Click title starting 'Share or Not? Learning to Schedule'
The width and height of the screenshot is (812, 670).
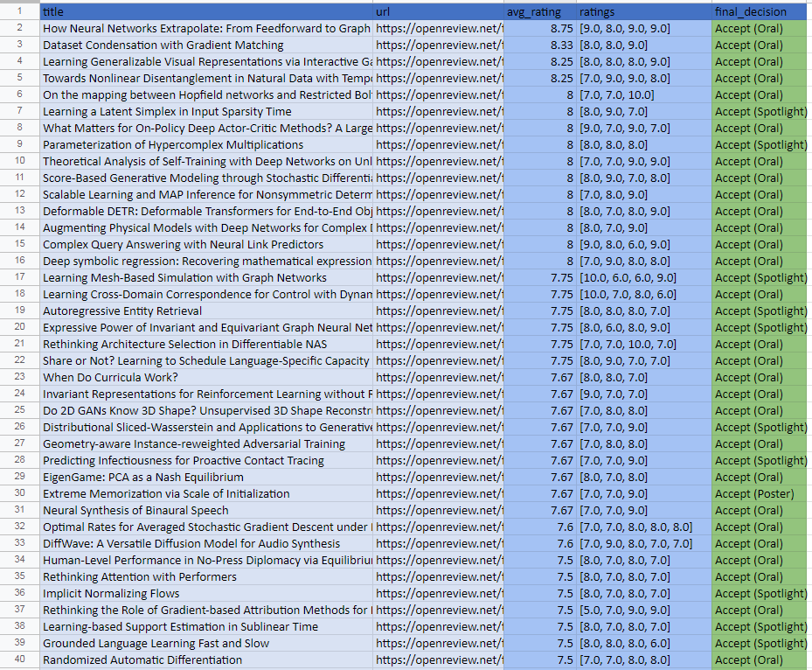(x=206, y=360)
